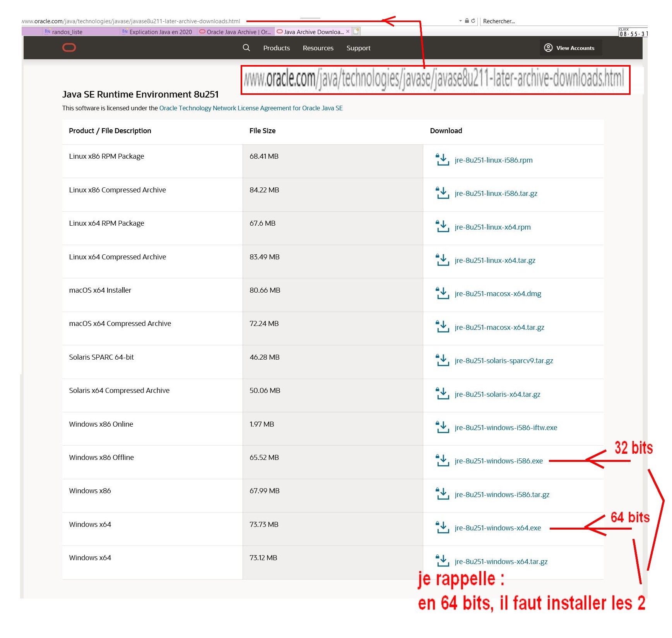672x638 pixels.
Task: Download jre-8u251-linux-x64.rpm link
Action: coord(492,227)
